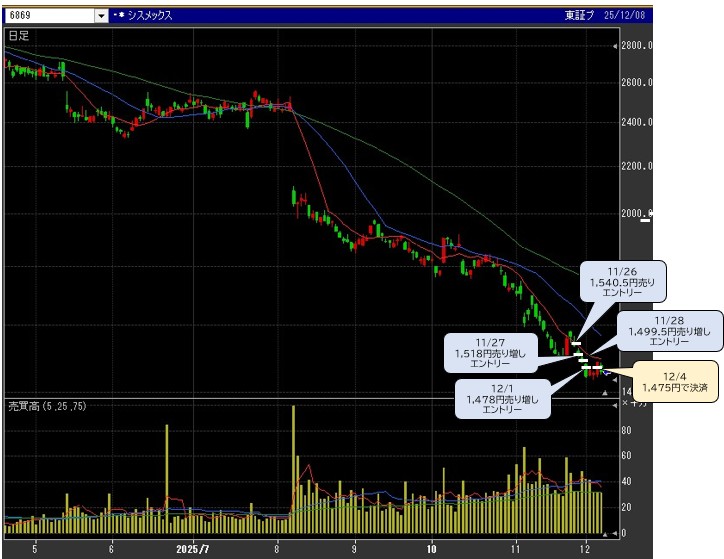Image resolution: width=724 pixels, height=559 pixels.
Task: Open the stock code dropdown arrow
Action: coord(101,16)
